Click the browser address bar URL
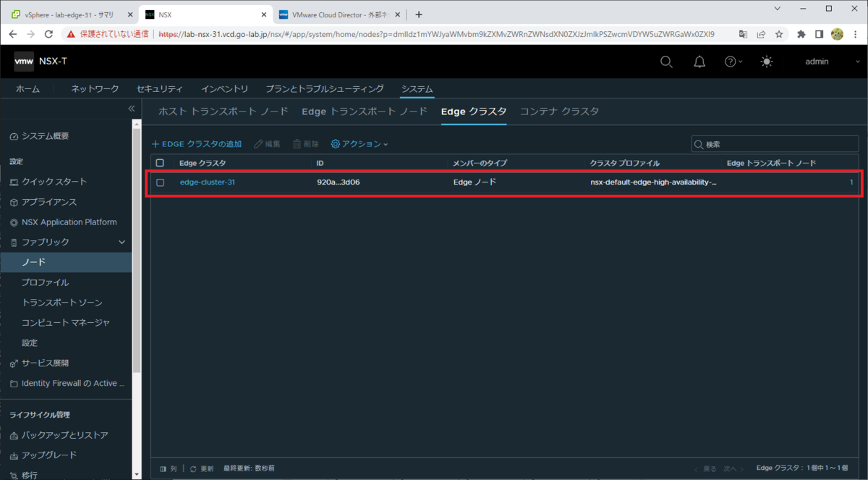This screenshot has width=868, height=480. click(435, 34)
